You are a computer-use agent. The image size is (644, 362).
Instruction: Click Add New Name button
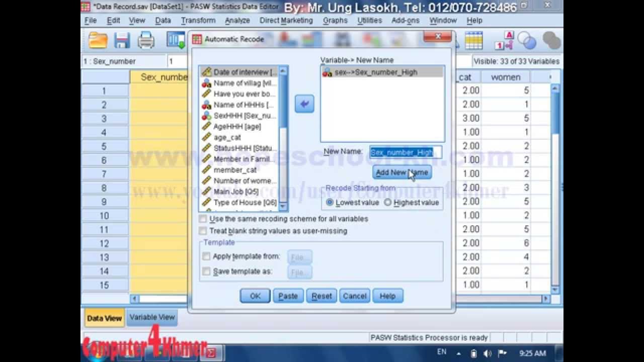(402, 172)
